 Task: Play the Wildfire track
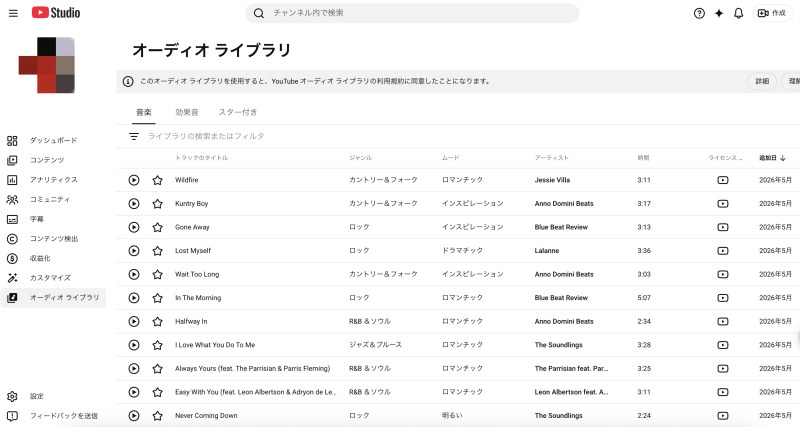pyautogui.click(x=134, y=180)
